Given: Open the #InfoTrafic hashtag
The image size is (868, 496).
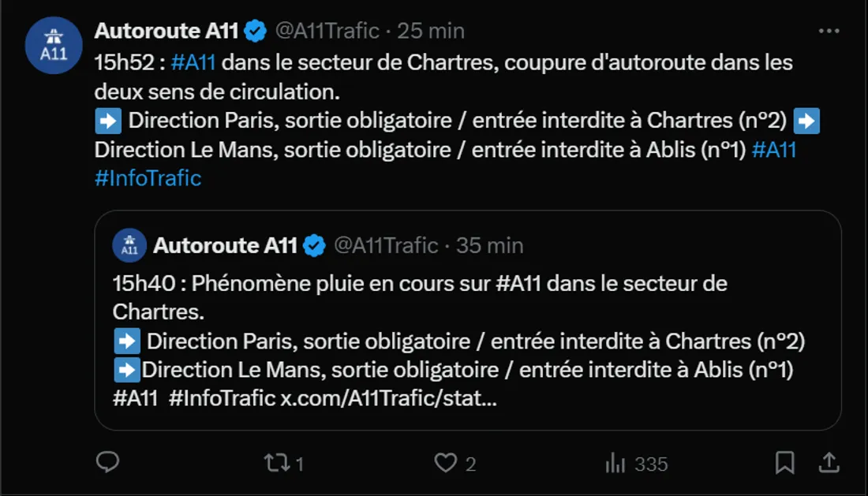Looking at the screenshot, I should click(x=148, y=178).
